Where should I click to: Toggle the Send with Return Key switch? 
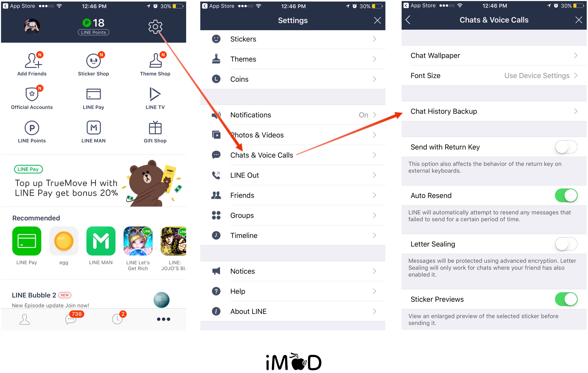[x=568, y=147]
